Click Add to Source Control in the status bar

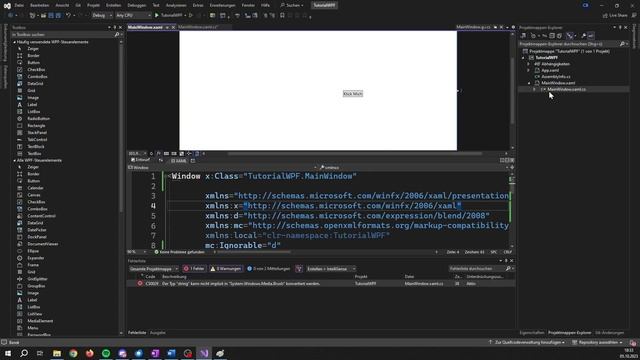(x=527, y=342)
